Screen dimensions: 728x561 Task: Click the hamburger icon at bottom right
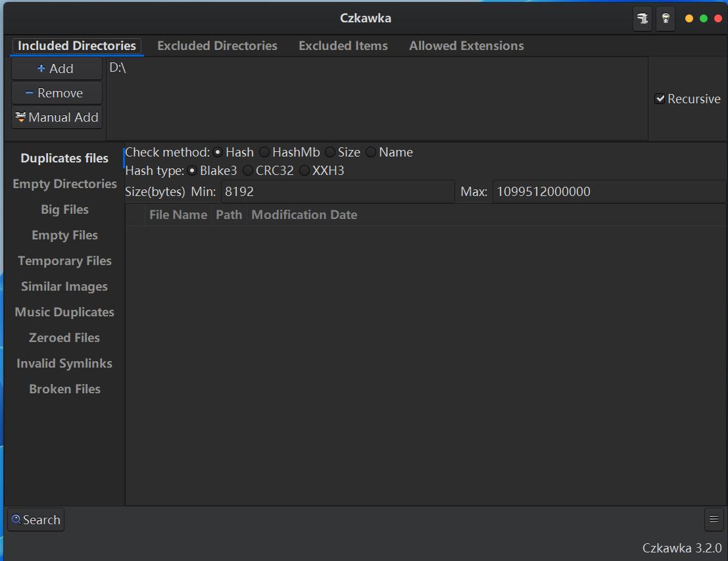[x=714, y=520]
